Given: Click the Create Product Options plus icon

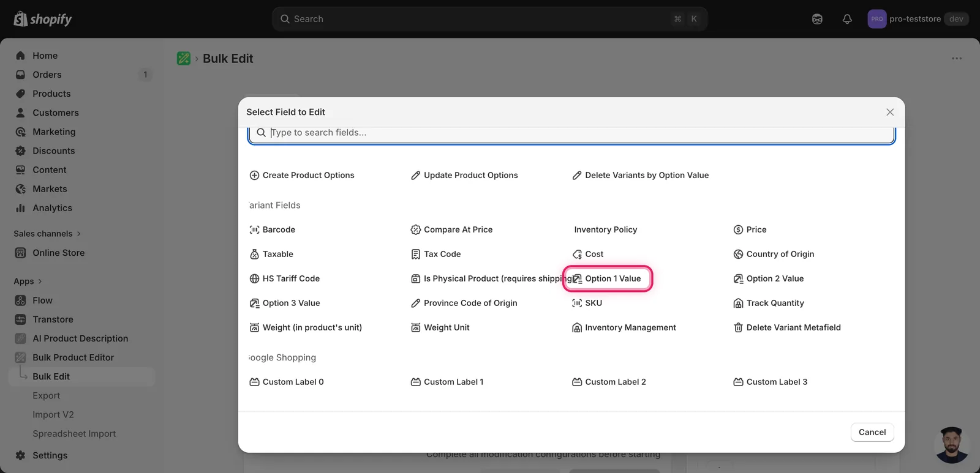Looking at the screenshot, I should point(254,175).
